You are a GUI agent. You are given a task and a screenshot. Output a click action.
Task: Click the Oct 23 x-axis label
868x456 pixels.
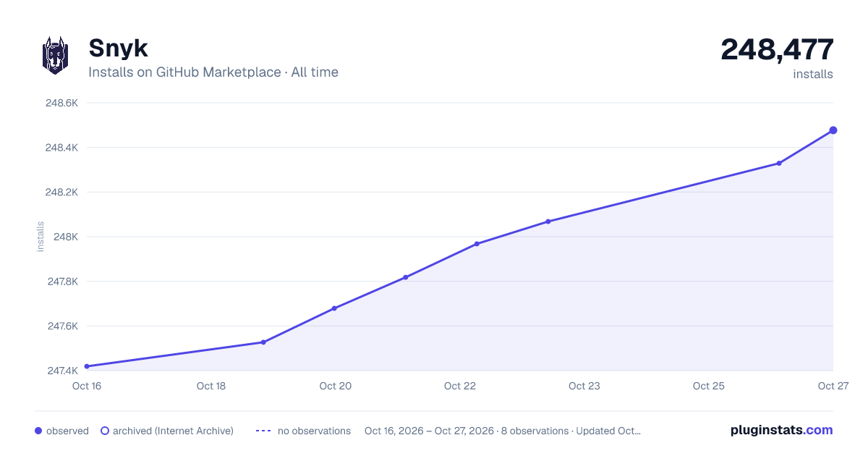tap(584, 386)
